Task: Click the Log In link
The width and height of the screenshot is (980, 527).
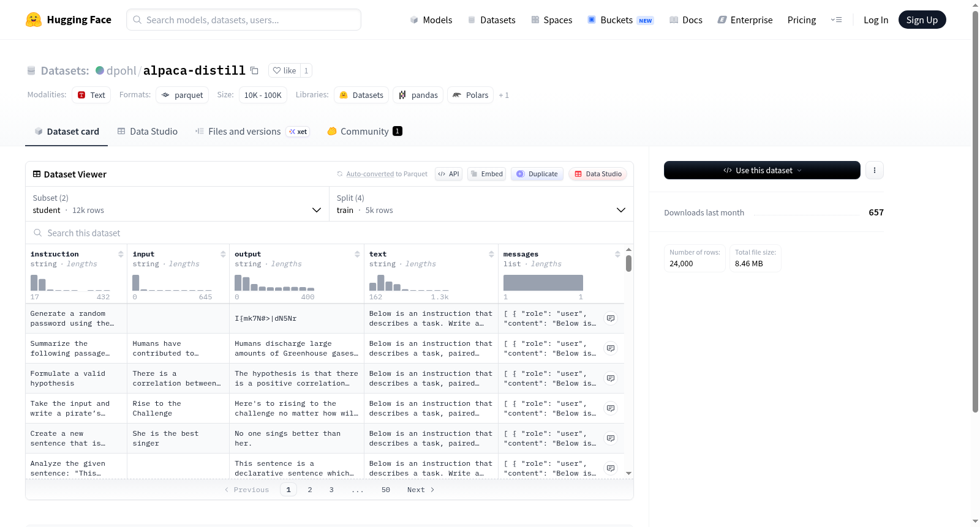Action: click(876, 20)
